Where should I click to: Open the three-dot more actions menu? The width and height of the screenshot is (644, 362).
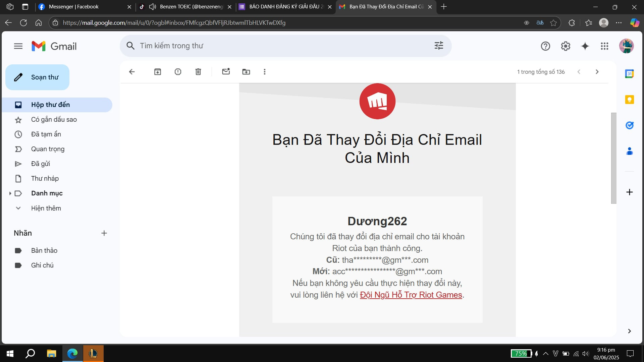(265, 72)
